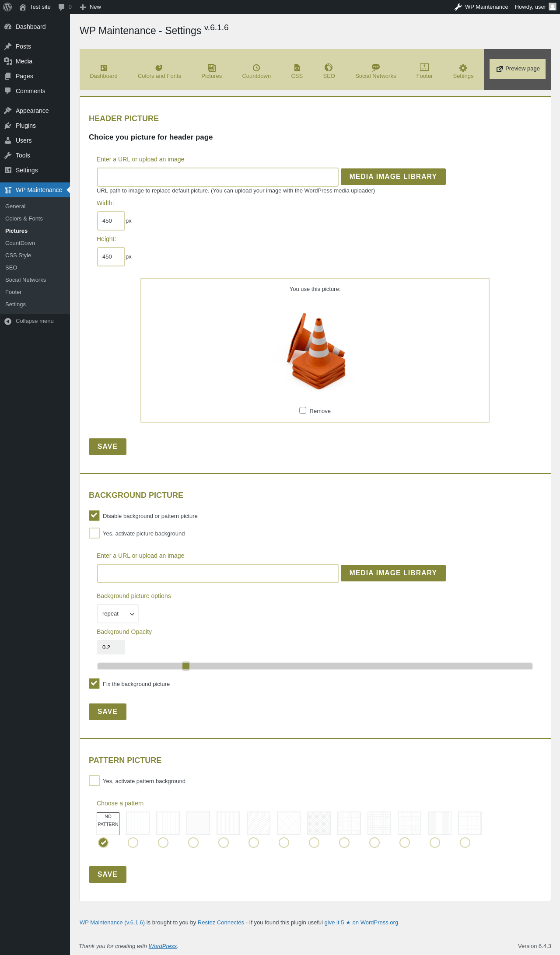Select the NO PATTERN swatch thumbnail

[x=108, y=824]
